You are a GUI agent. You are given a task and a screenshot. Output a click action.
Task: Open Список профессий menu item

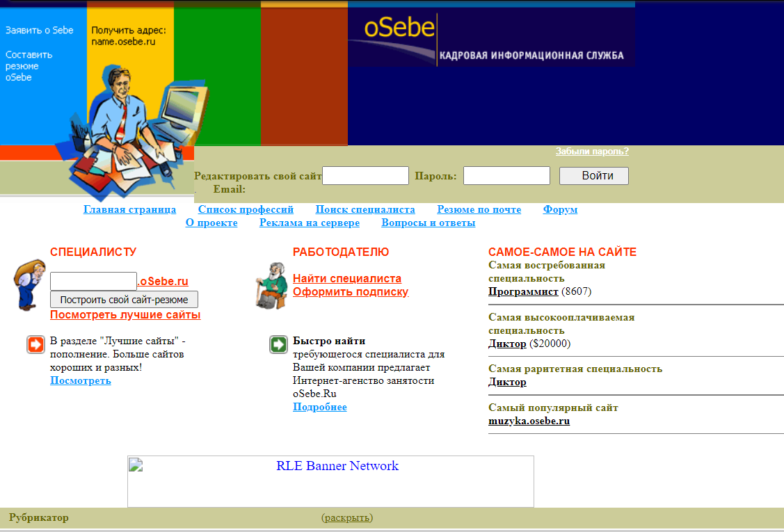point(246,209)
